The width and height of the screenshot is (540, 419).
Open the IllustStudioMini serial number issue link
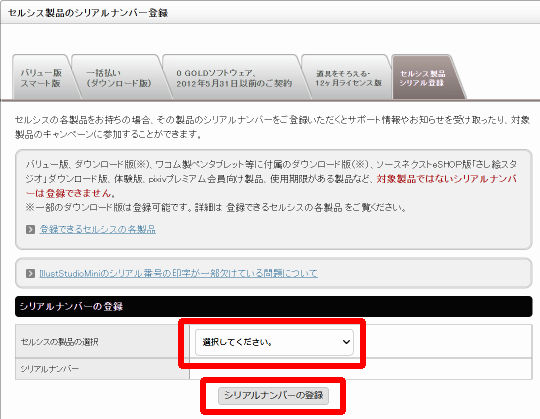pos(178,273)
